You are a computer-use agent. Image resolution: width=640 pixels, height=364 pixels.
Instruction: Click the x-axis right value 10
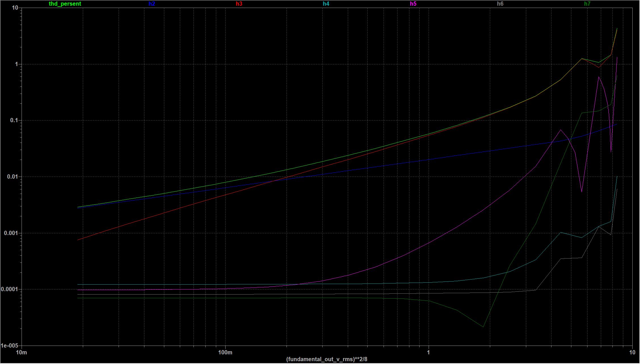(x=632, y=352)
